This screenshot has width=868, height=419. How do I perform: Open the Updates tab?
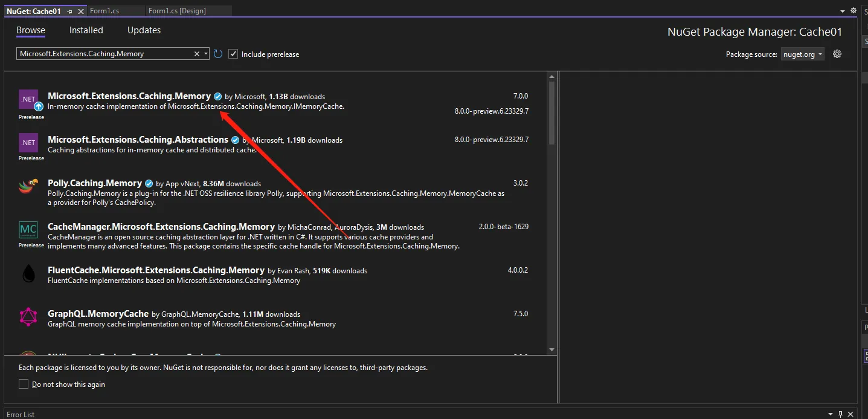coord(144,30)
